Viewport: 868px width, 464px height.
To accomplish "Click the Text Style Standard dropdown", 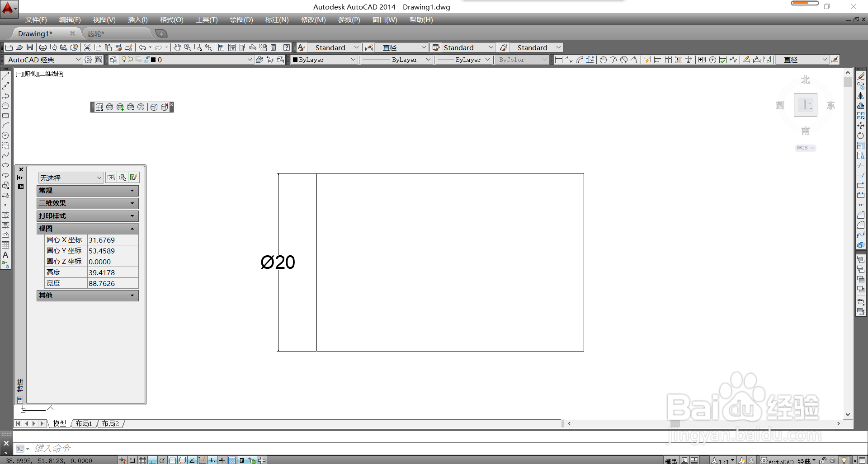I will click(334, 47).
